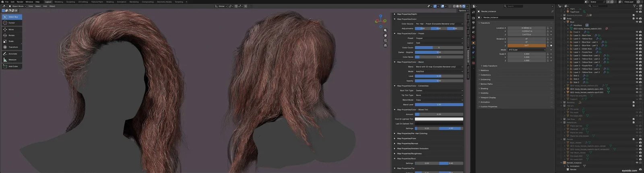
Task: Toggle eye for Side 3 in outliner
Action: click(x=637, y=82)
